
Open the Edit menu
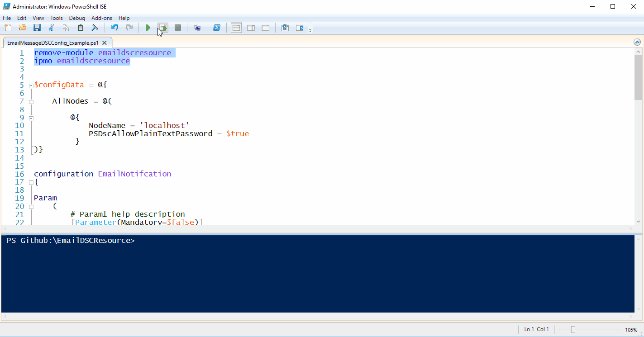click(x=22, y=18)
